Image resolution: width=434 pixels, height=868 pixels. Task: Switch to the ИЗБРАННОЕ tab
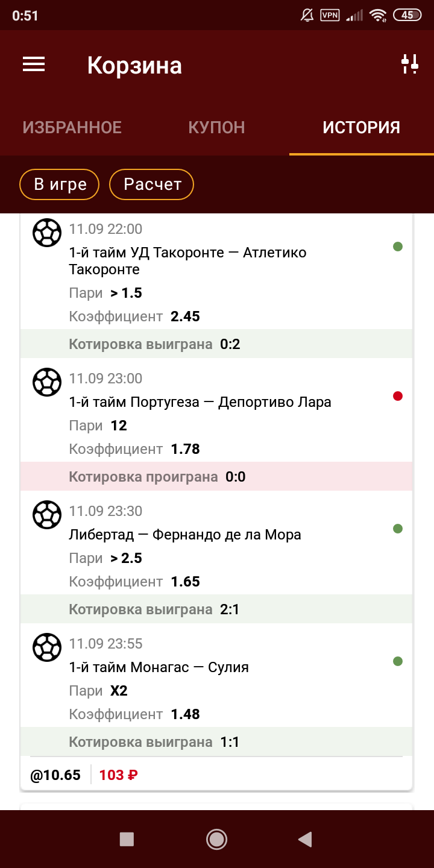click(x=72, y=128)
